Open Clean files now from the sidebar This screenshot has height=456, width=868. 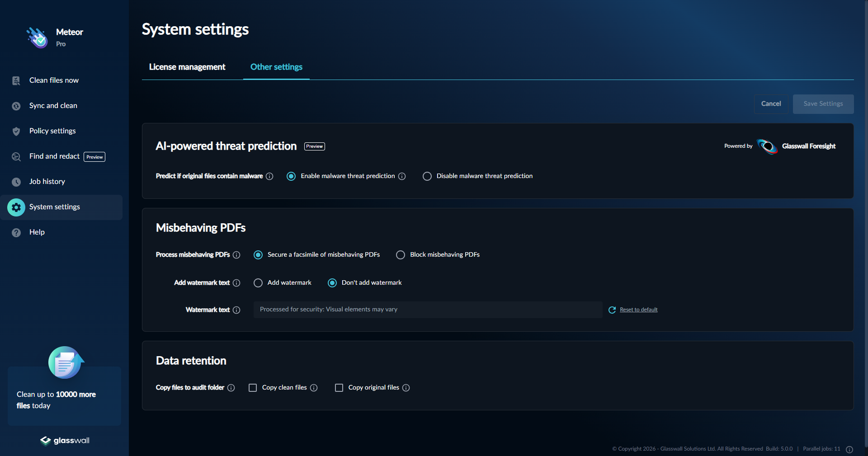[53, 80]
